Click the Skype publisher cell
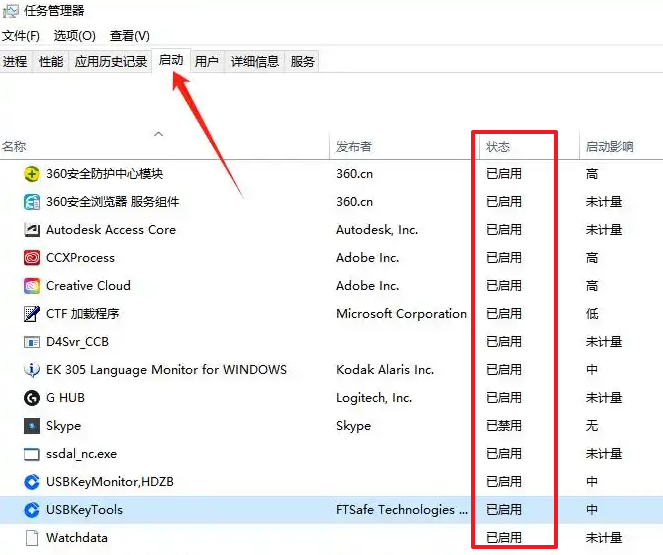The width and height of the screenshot is (663, 555). click(x=353, y=426)
